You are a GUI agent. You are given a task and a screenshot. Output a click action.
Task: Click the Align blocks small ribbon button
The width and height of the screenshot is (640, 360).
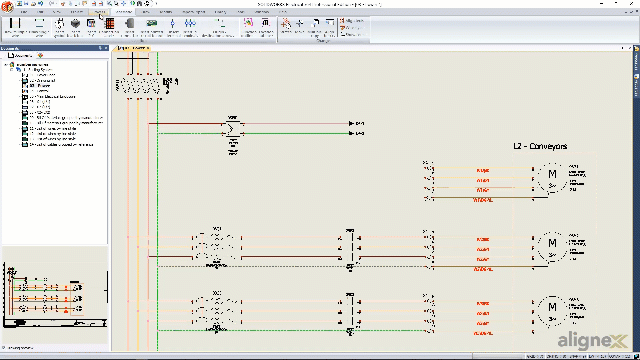tap(352, 20)
